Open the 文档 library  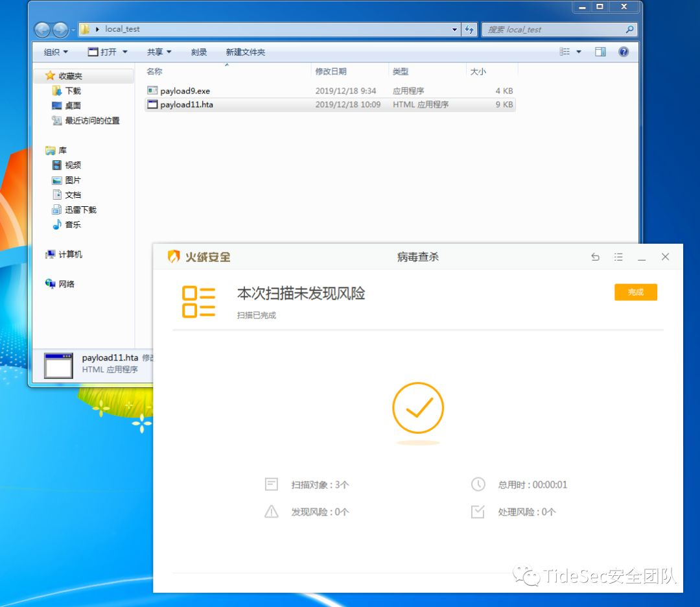[x=73, y=195]
